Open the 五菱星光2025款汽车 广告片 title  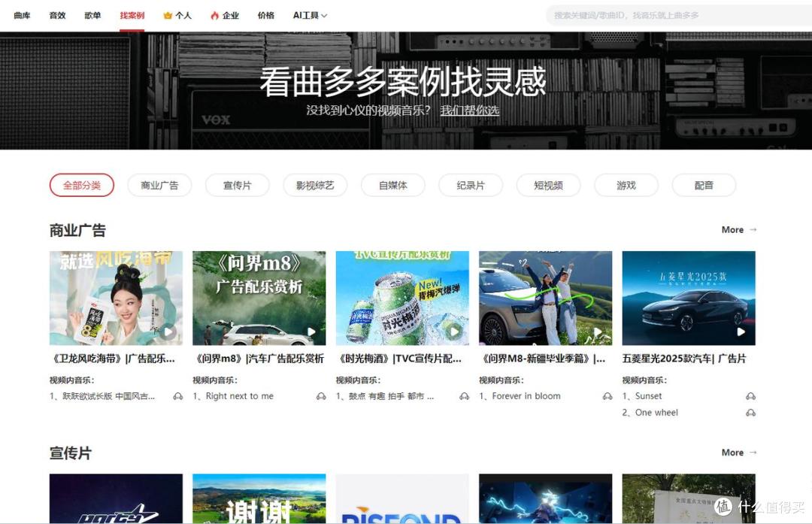(x=684, y=359)
